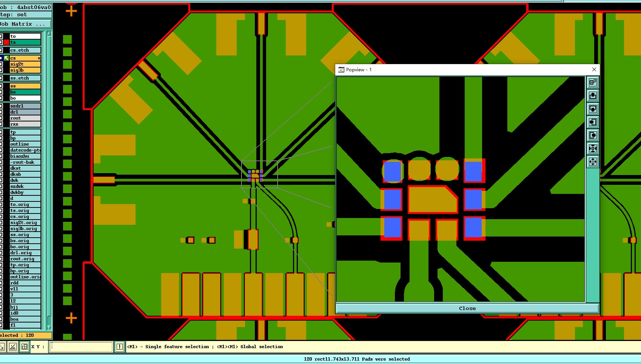Select the szdwk layer row
The height and width of the screenshot is (364, 641).
25,186
